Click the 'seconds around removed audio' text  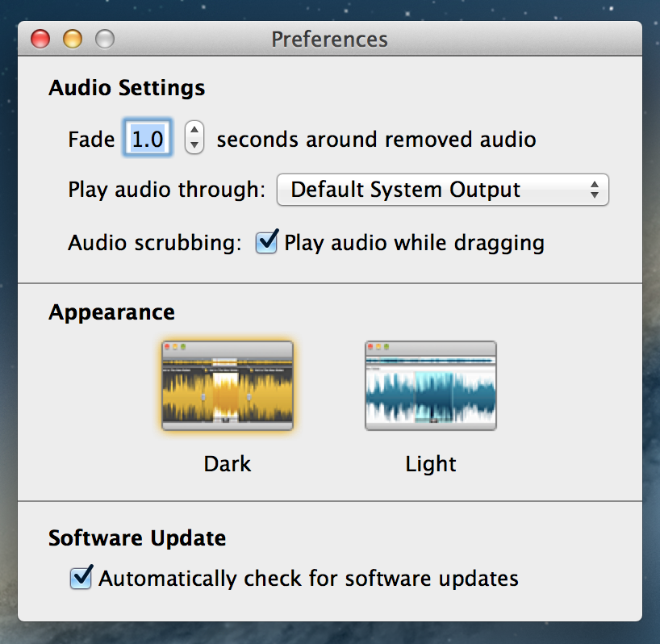(376, 140)
